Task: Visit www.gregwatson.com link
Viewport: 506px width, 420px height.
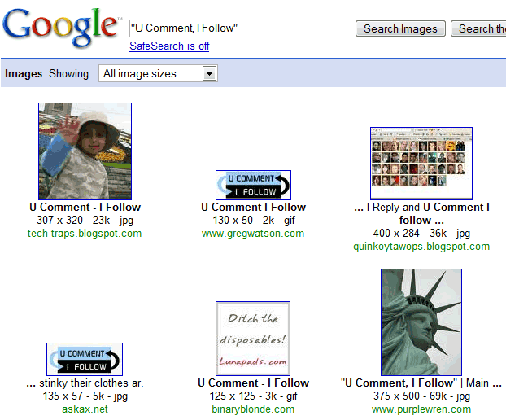Action: [x=253, y=233]
